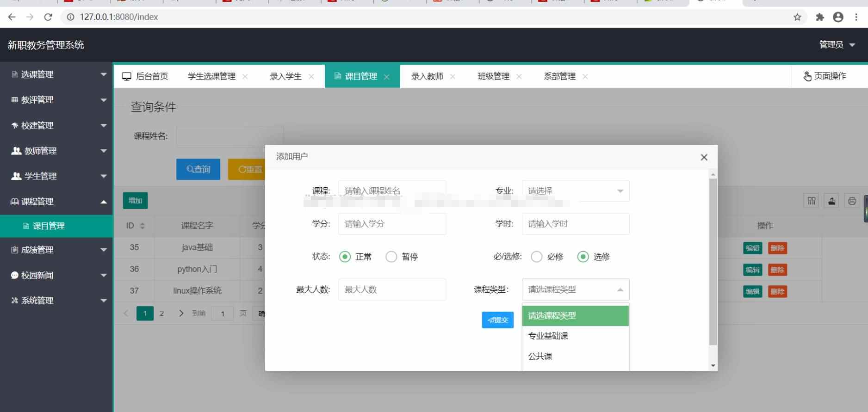Expand 校建管理 sidebar menu

[x=56, y=125]
